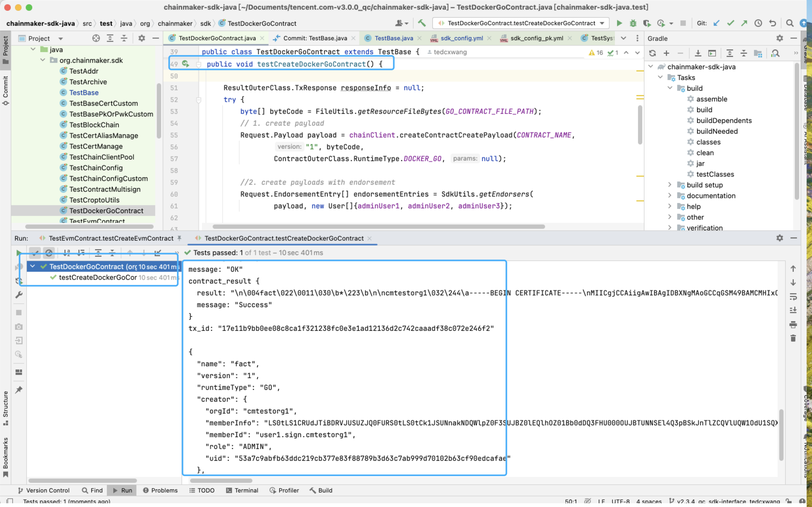Click the Debug bug icon
This screenshot has height=507, width=812.
(x=633, y=23)
